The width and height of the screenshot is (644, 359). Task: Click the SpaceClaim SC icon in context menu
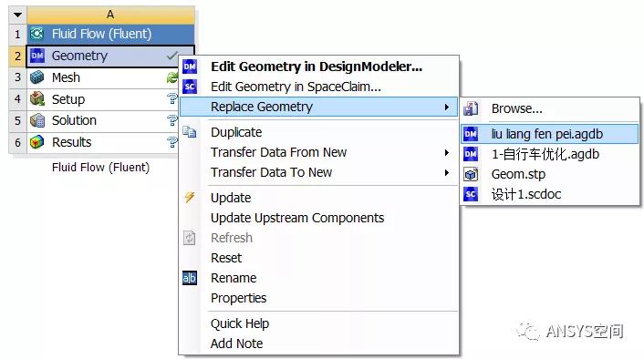point(190,87)
